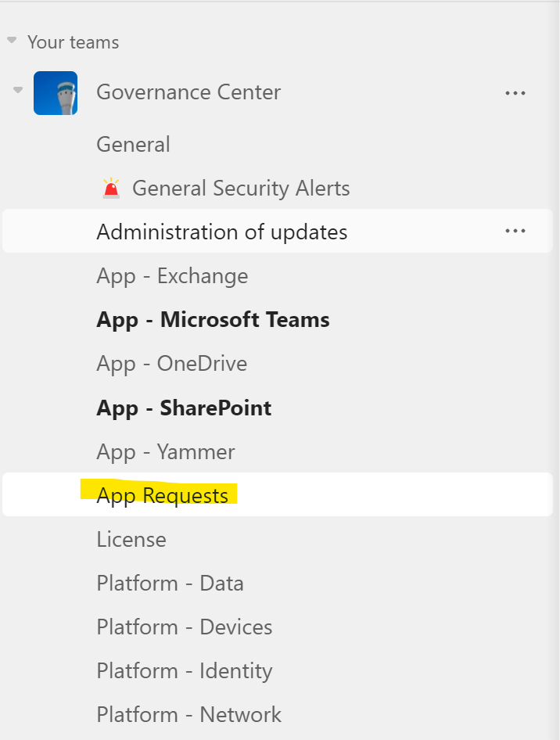The image size is (560, 740).
Task: Open the unread App - SharePoint channel
Action: click(184, 408)
